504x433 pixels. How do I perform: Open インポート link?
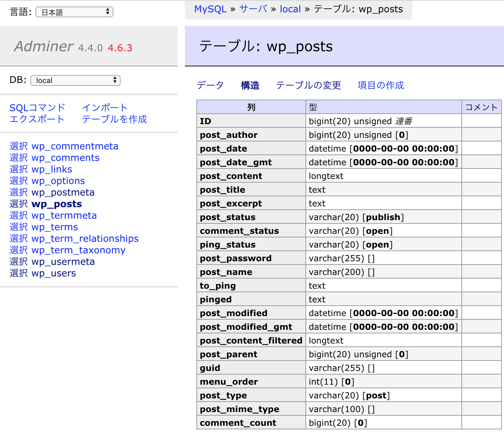pyautogui.click(x=105, y=108)
